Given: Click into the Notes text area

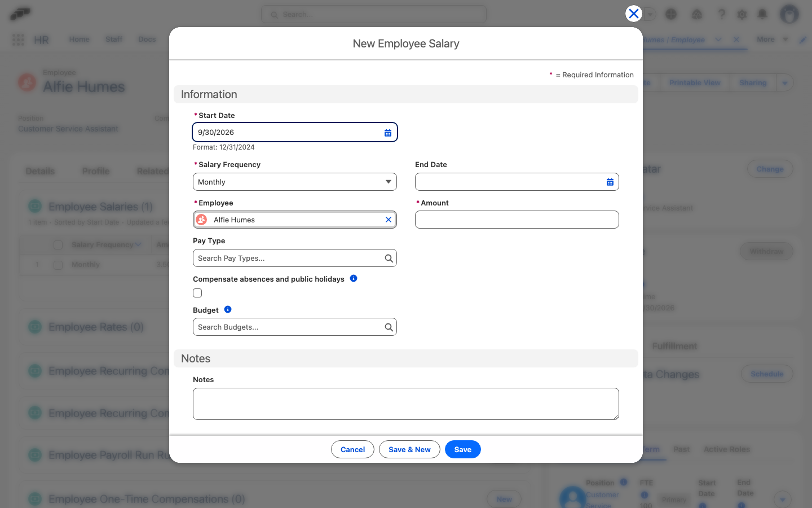Looking at the screenshot, I should [x=406, y=404].
